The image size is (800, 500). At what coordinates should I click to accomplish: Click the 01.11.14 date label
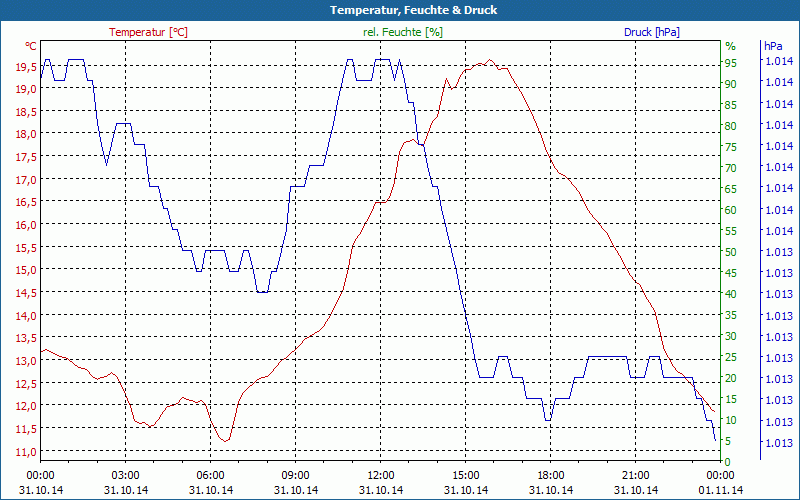point(720,490)
